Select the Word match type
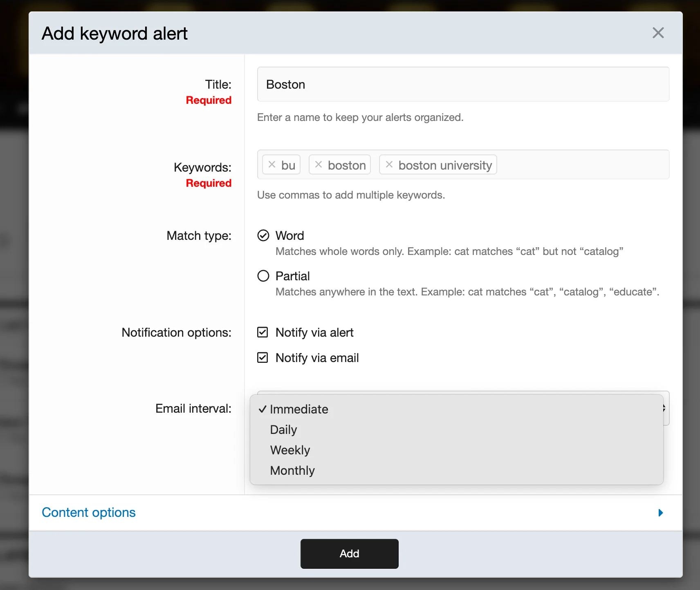This screenshot has width=700, height=590. coord(263,236)
